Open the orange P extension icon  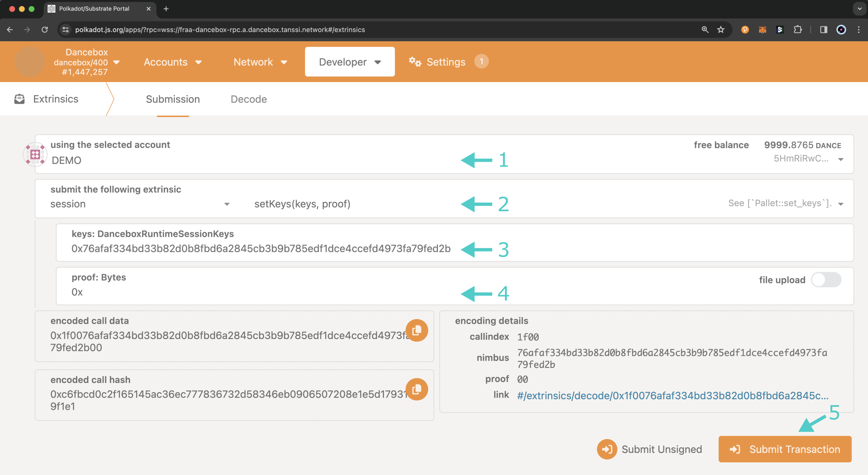point(745,30)
